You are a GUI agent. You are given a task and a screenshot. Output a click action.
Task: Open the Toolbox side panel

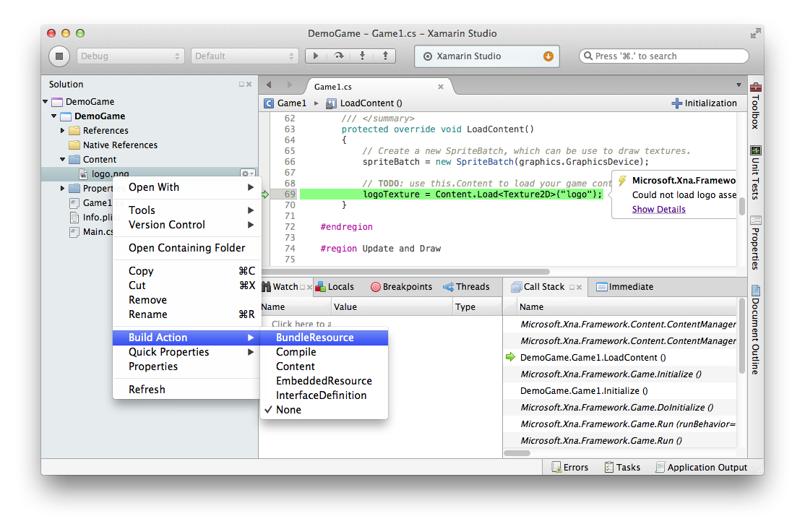(756, 105)
